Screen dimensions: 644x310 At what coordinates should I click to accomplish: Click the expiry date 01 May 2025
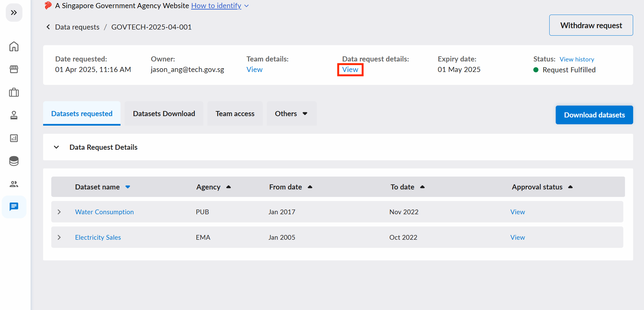coord(459,70)
